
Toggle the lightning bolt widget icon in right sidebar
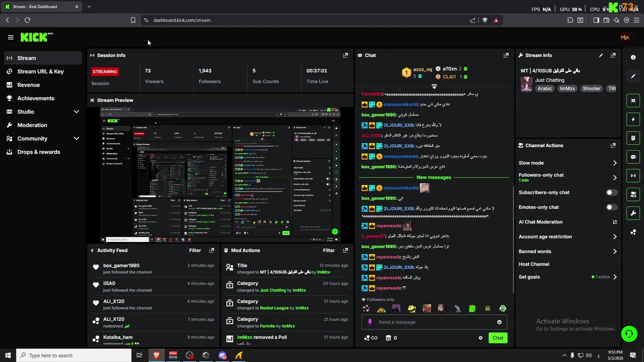click(x=633, y=119)
